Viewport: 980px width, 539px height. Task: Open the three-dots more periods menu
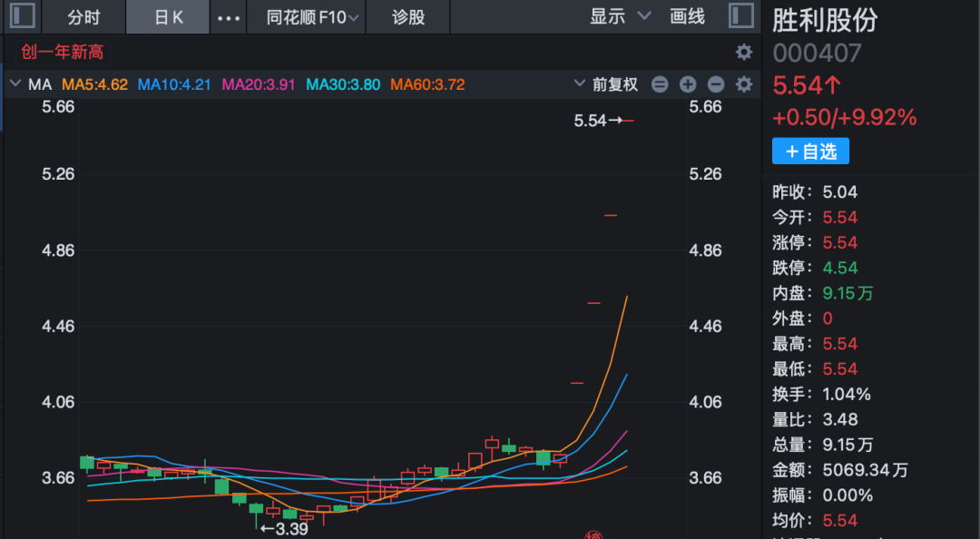pos(229,17)
